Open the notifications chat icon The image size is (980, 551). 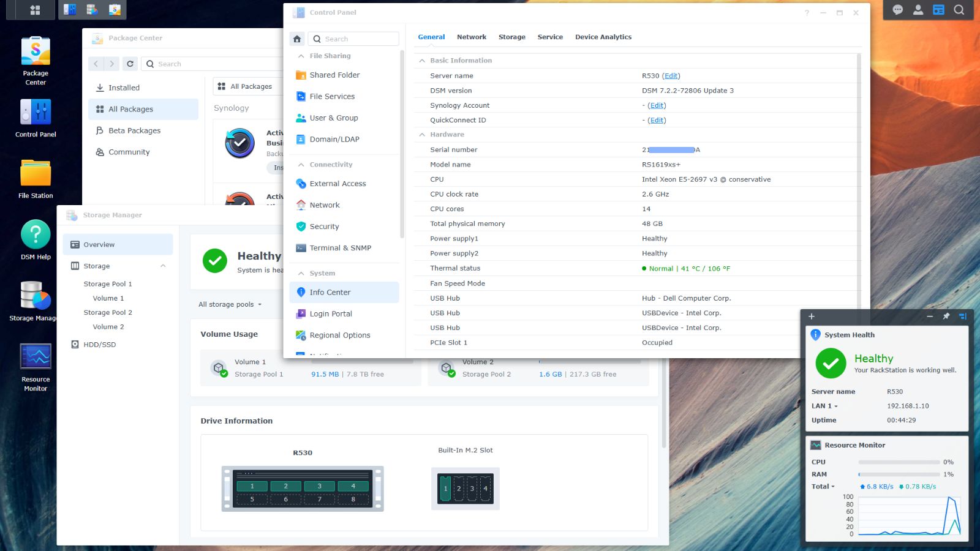(897, 10)
